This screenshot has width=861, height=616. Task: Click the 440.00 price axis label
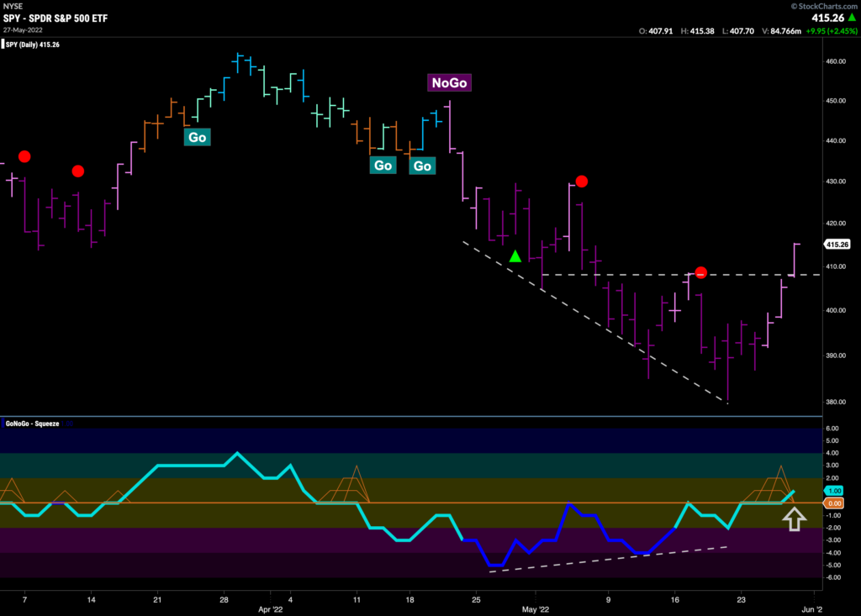(x=835, y=141)
